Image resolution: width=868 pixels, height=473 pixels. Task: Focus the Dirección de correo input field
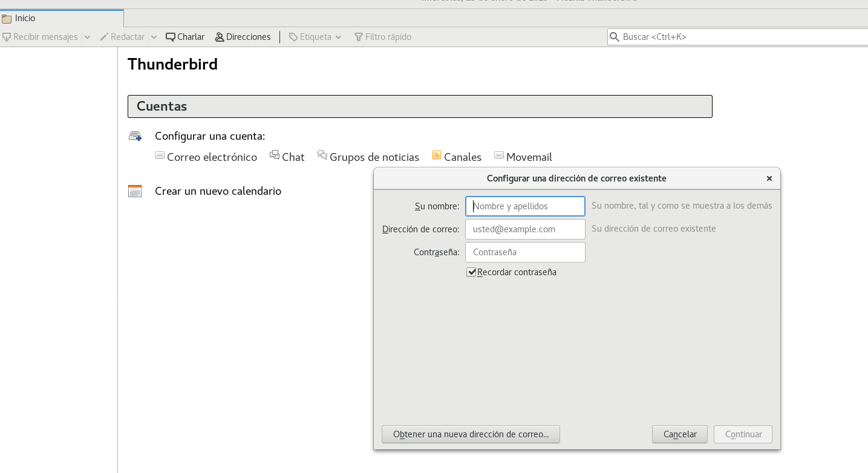click(x=525, y=229)
